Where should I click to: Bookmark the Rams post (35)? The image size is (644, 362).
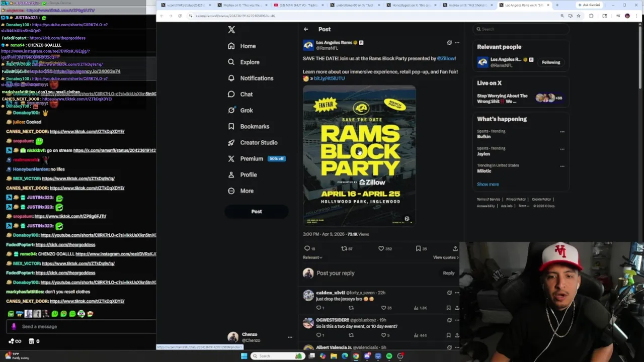click(x=421, y=248)
